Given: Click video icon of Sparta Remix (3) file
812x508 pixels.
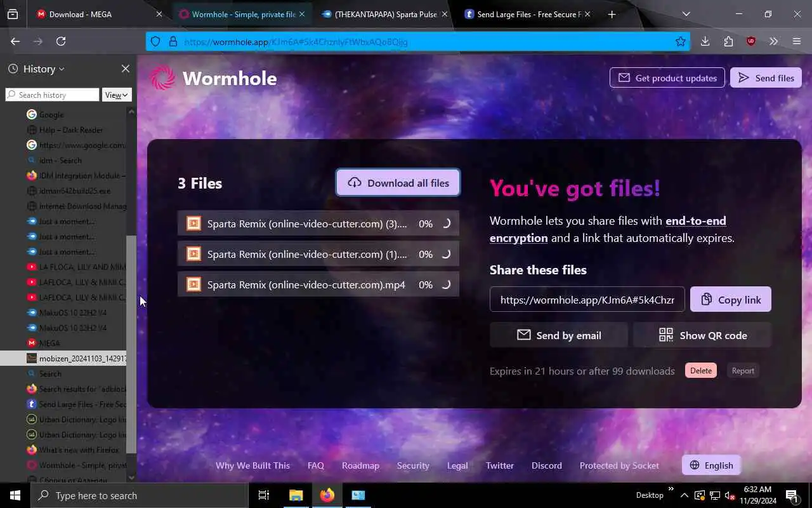Looking at the screenshot, I should (193, 224).
